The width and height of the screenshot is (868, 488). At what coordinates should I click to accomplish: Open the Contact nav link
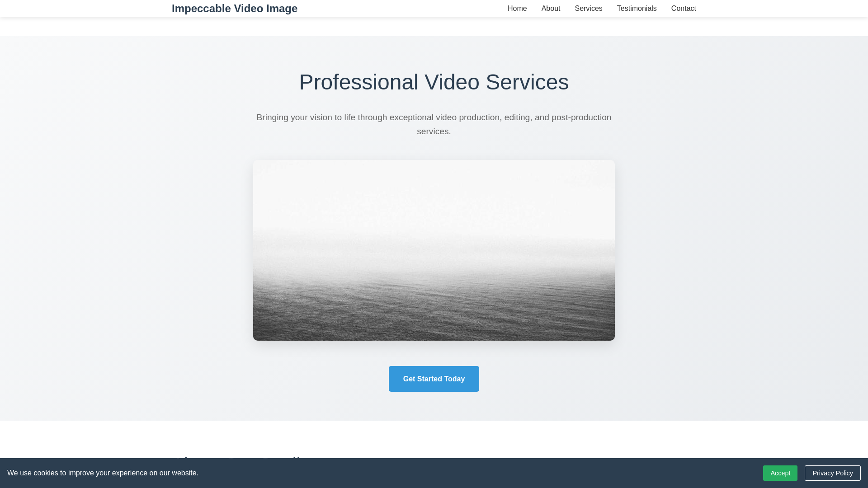(684, 9)
